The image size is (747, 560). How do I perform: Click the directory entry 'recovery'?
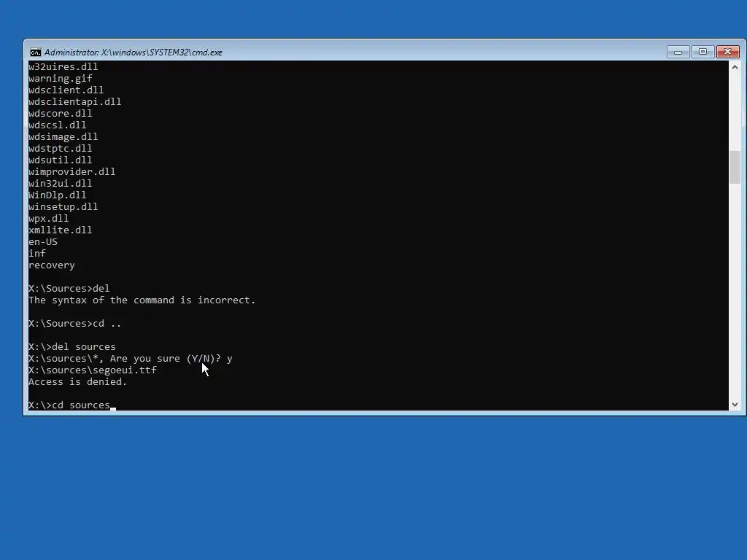point(52,265)
